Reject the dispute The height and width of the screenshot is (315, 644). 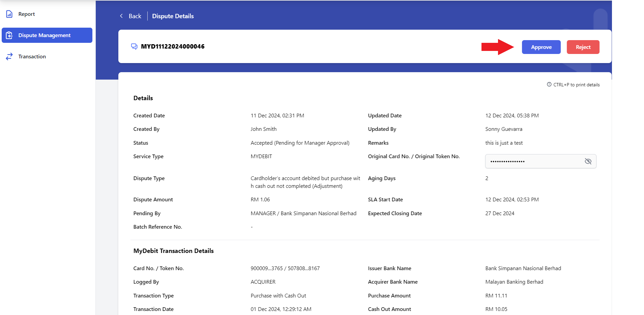coord(583,47)
